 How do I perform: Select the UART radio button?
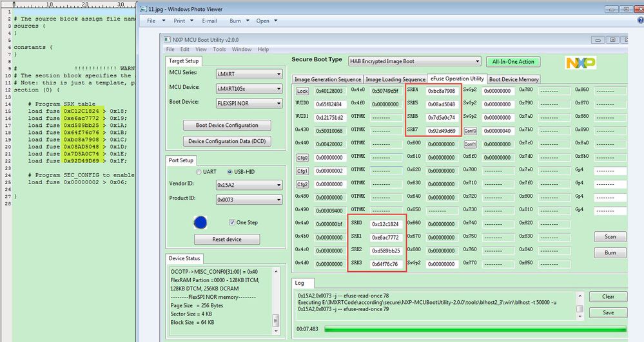[x=199, y=171]
